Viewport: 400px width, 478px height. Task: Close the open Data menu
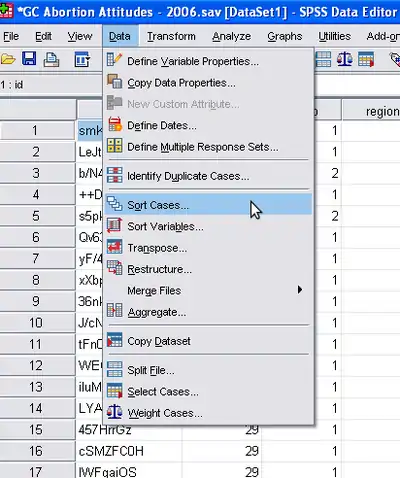point(120,36)
